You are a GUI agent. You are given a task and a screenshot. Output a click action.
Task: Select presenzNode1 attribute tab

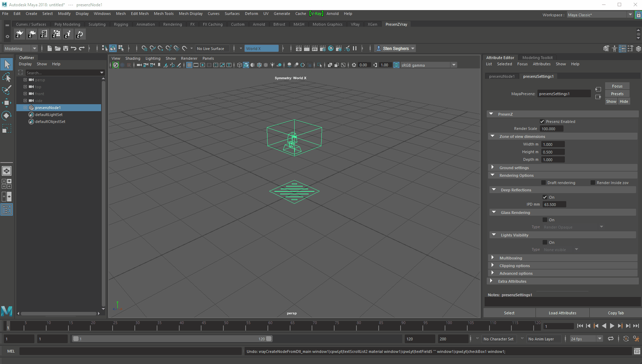(x=502, y=76)
